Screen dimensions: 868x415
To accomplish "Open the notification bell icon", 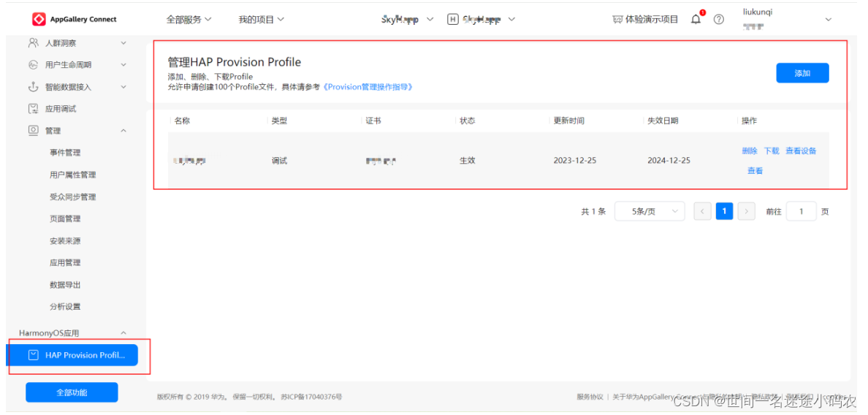I will (x=696, y=20).
